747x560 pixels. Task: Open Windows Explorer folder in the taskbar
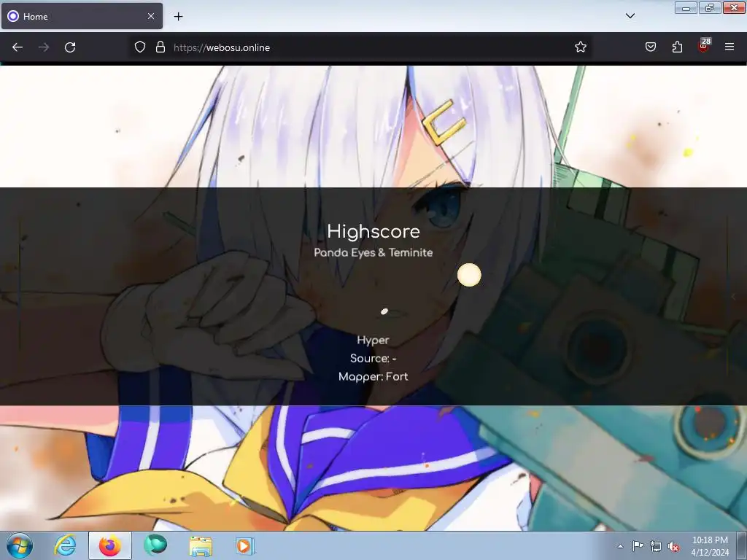(201, 546)
